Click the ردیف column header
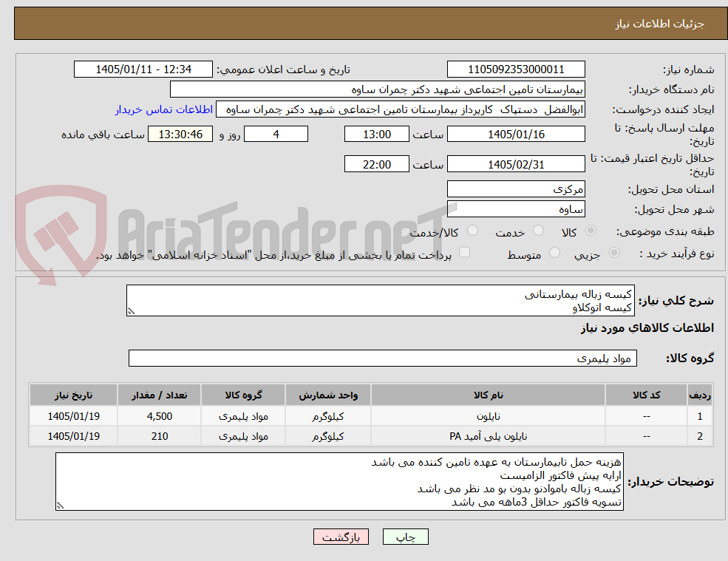The image size is (728, 561). coord(700,395)
